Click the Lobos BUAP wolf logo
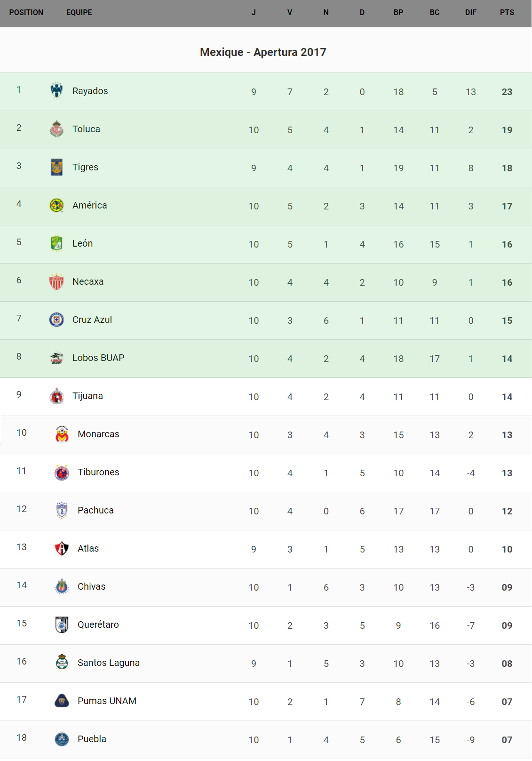 (56, 358)
